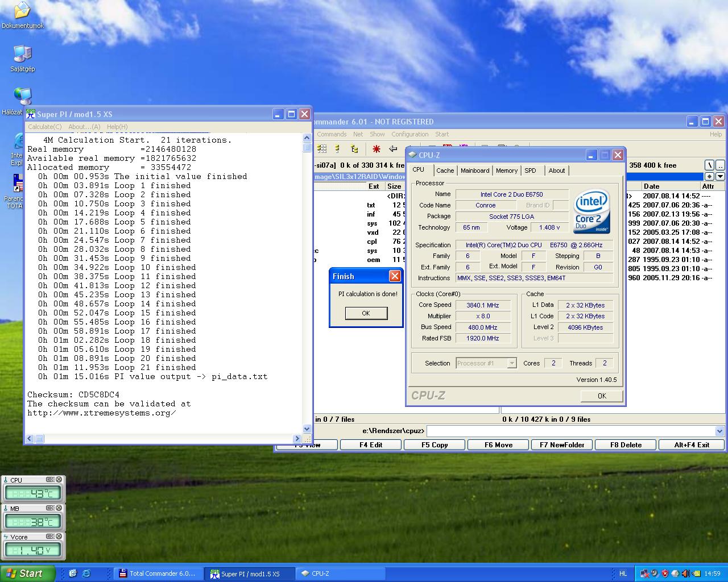The width and height of the screenshot is (728, 582).
Task: Click the CPU temperature gadget settings icon
Action: click(x=50, y=480)
